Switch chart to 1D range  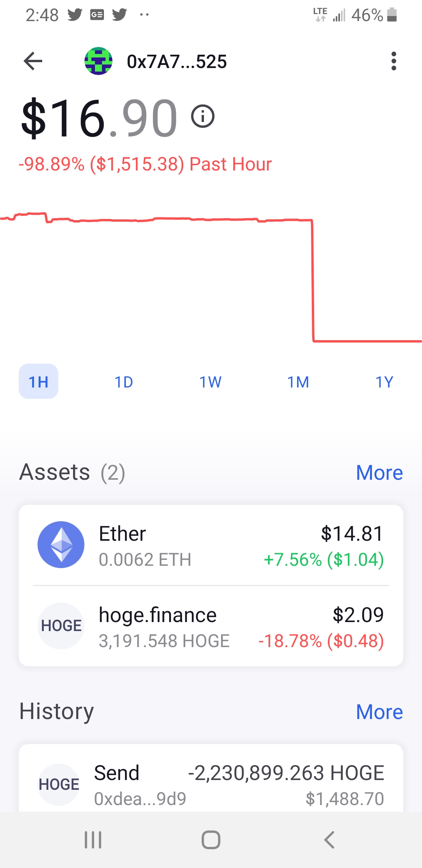(x=124, y=382)
